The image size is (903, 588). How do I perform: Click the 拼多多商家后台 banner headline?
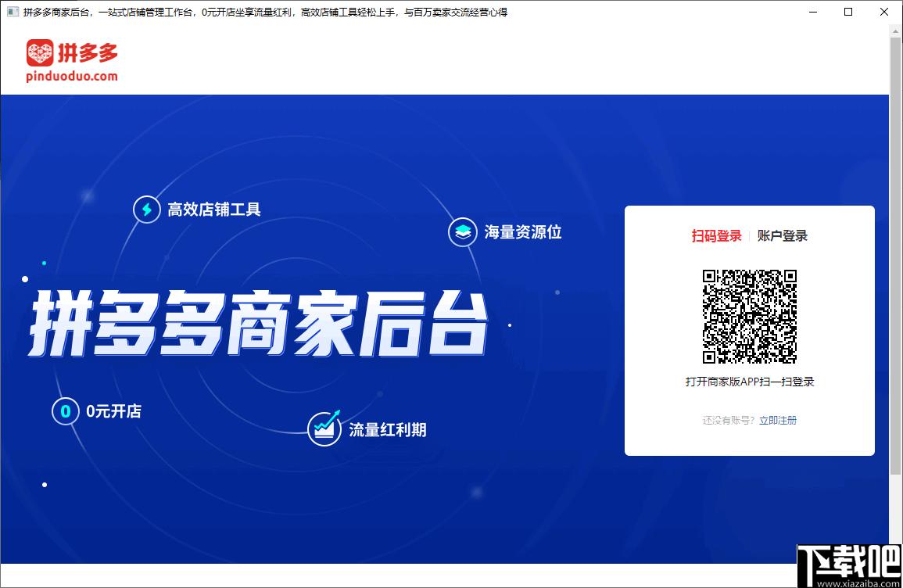tap(258, 323)
